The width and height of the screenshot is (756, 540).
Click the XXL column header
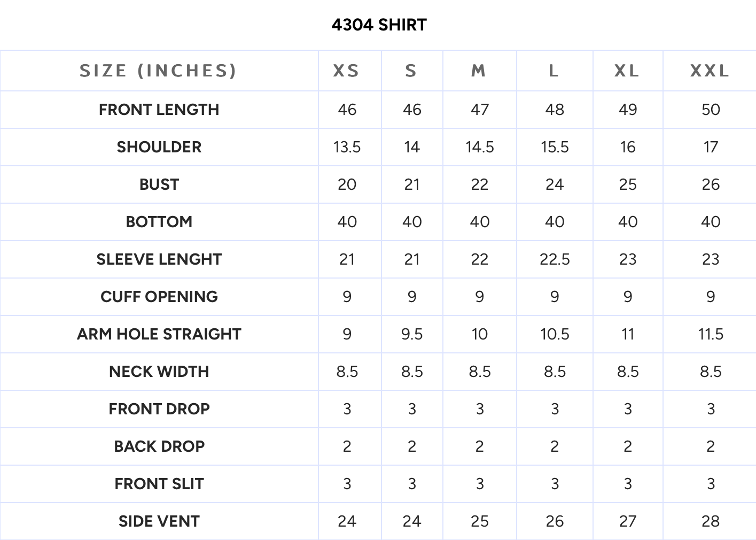coord(710,71)
